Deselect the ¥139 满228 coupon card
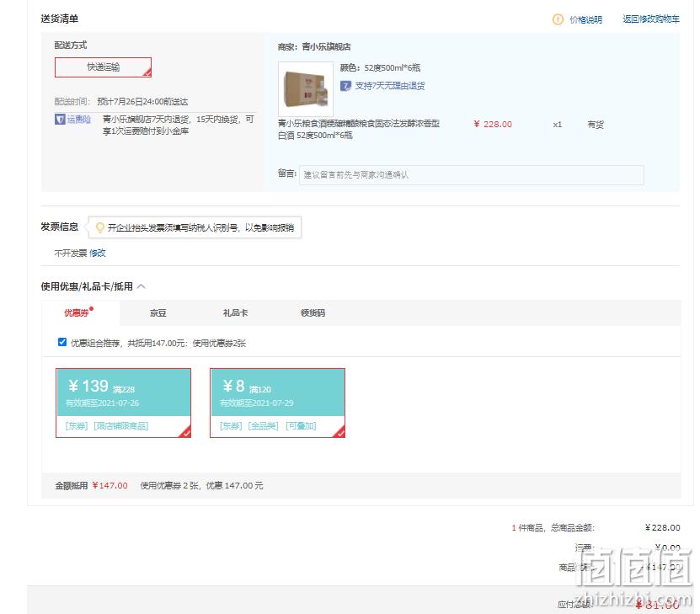 pos(123,403)
